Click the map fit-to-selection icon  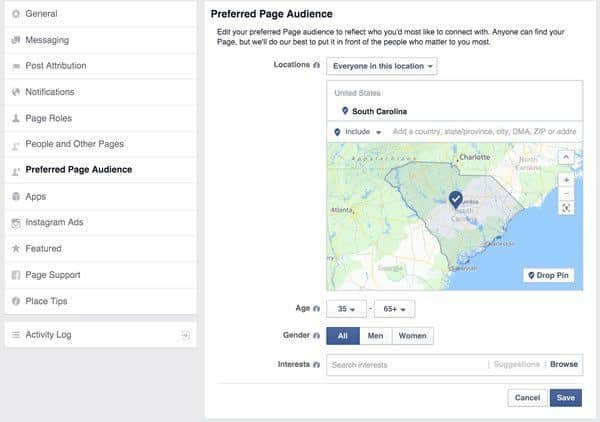pyautogui.click(x=566, y=208)
